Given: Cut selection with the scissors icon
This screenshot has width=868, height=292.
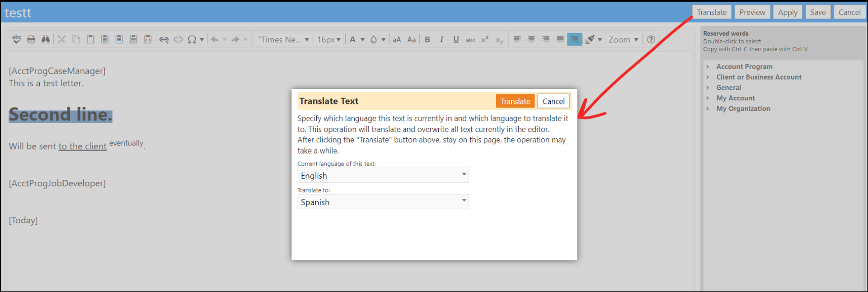Looking at the screenshot, I should (x=62, y=39).
